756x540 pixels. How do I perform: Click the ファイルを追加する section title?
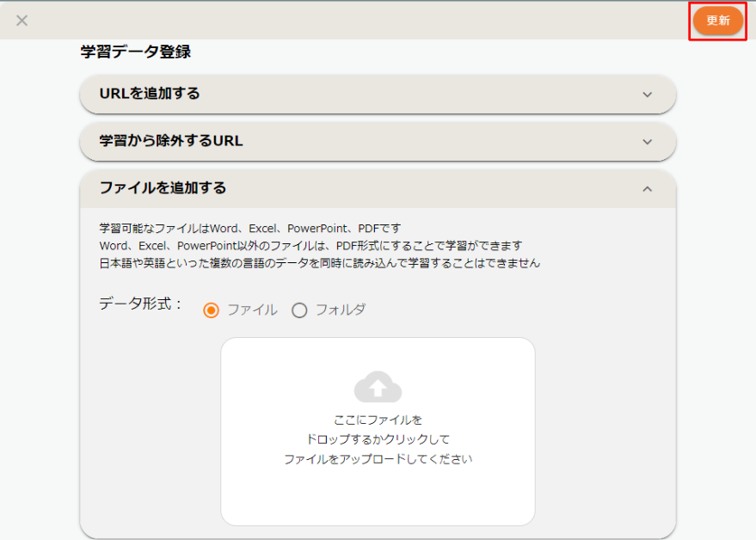tap(163, 188)
